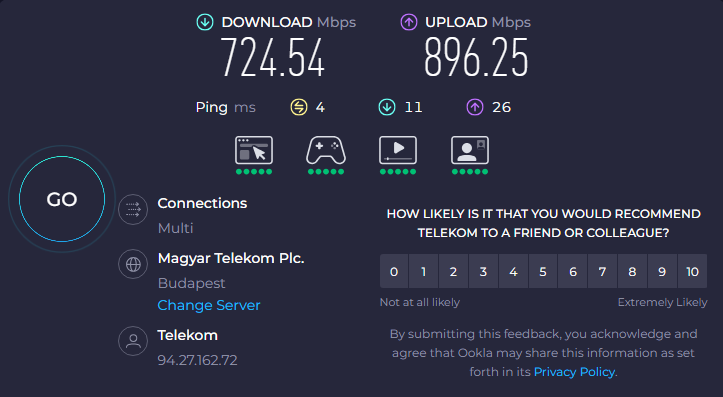Rate recommendation as 0
Screen dimensions: 723x397
click(x=394, y=271)
